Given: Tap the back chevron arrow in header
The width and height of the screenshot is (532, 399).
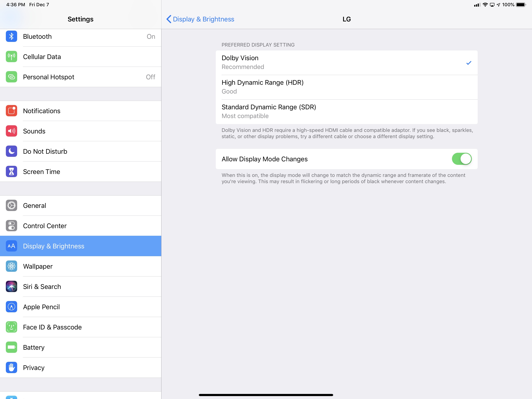Looking at the screenshot, I should pos(169,19).
